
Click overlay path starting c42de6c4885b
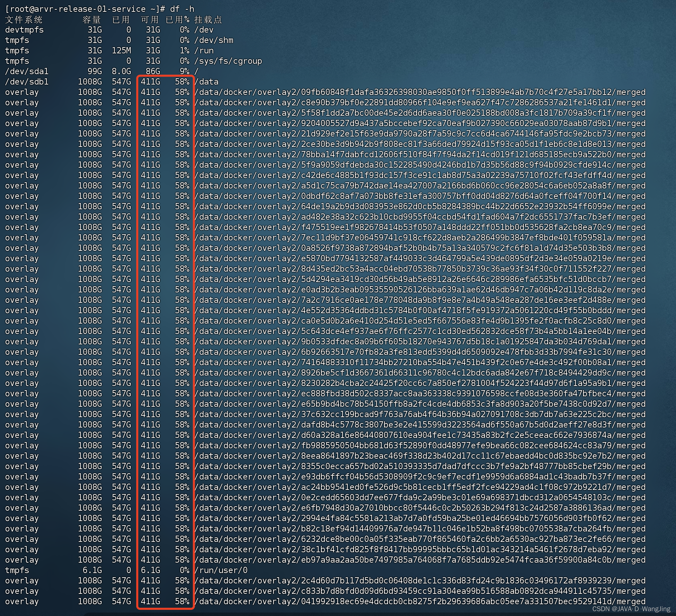click(x=420, y=175)
